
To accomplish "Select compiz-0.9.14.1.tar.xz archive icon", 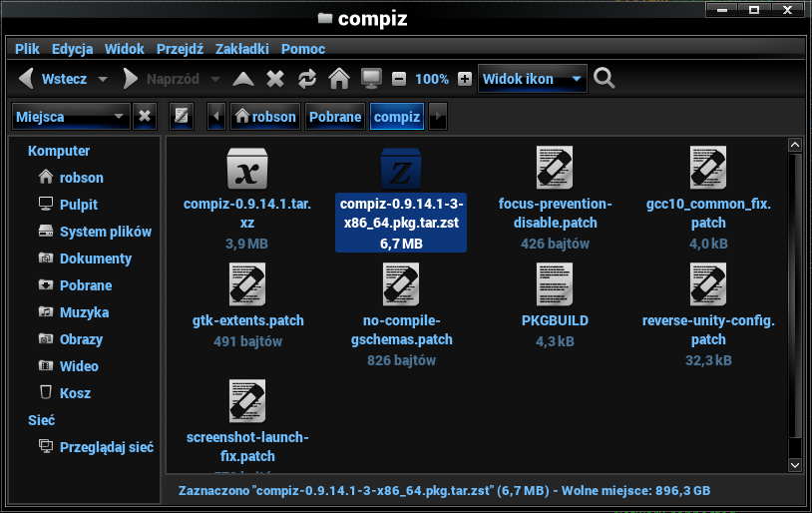I will pyautogui.click(x=247, y=169).
